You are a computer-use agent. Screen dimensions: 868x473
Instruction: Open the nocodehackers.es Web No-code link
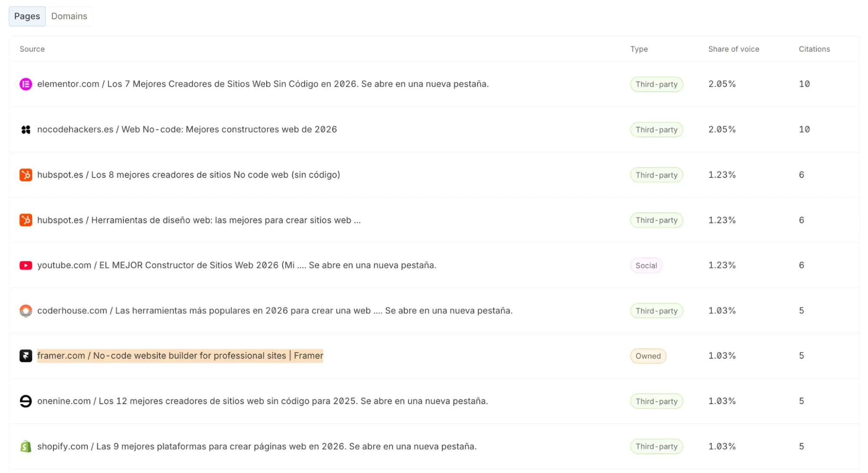pyautogui.click(x=187, y=129)
